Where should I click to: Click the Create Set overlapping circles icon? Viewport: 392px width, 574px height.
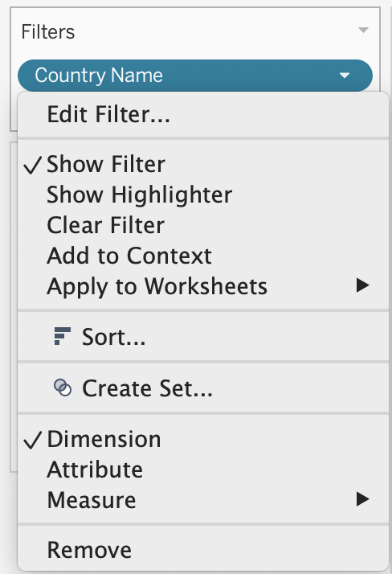coord(63,387)
